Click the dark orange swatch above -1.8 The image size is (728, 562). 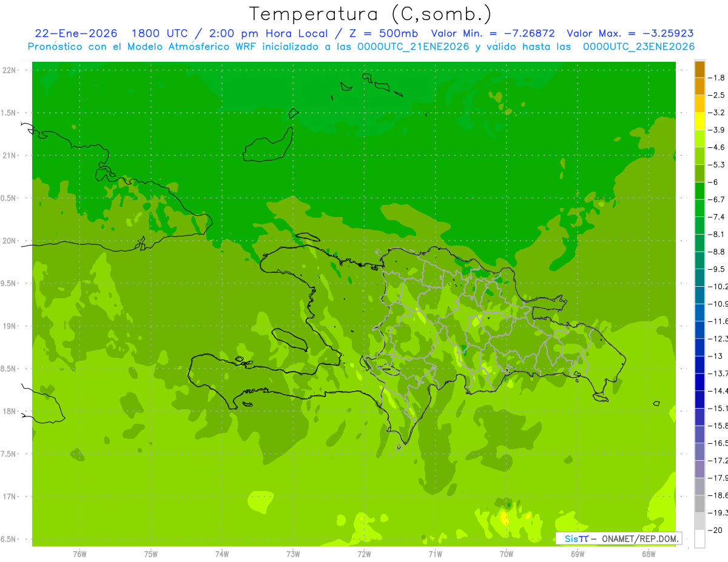tap(699, 69)
